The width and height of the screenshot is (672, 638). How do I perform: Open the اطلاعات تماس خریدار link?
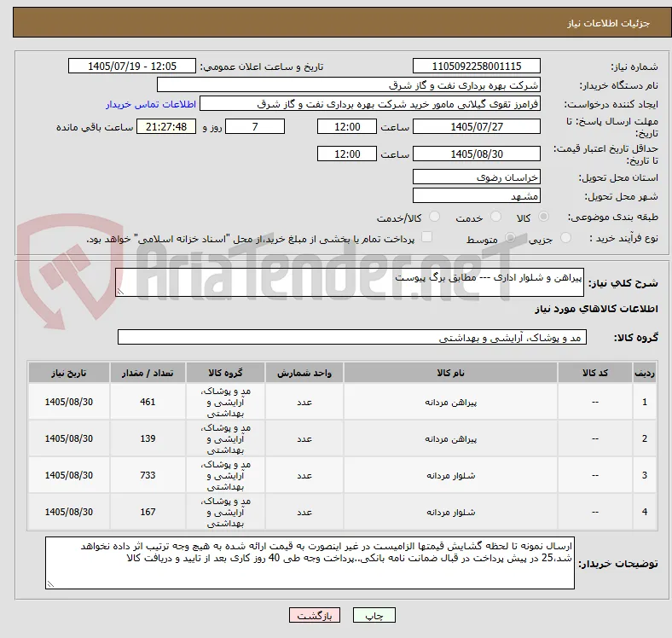click(151, 104)
